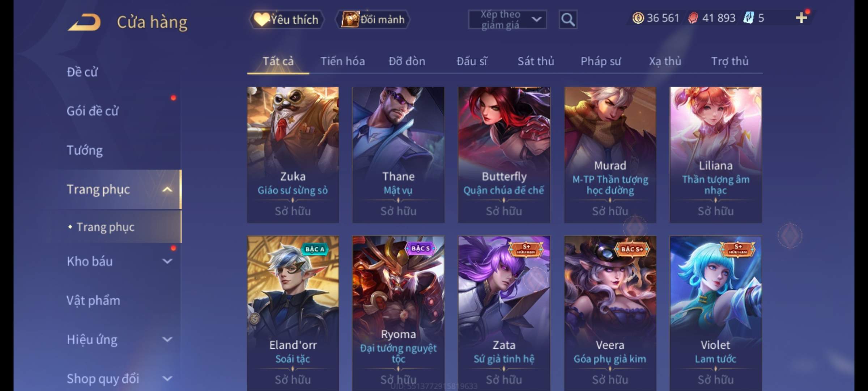This screenshot has width=868, height=391.
Task: Tap the blue voucher icon
Action: [x=749, y=18]
